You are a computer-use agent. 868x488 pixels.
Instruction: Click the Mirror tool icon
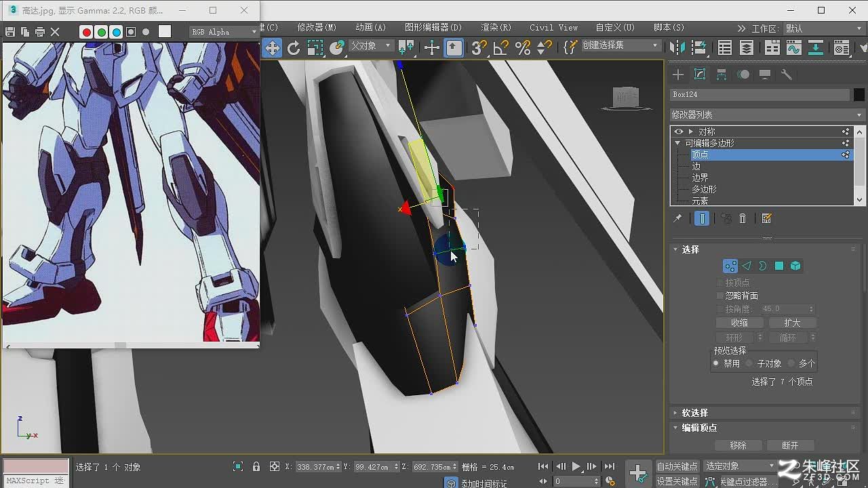pyautogui.click(x=677, y=47)
